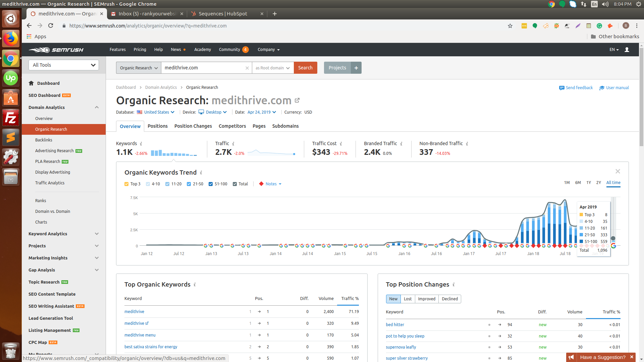Open the Trash in the dock
The height and width of the screenshot is (362, 644).
pyautogui.click(x=11, y=351)
